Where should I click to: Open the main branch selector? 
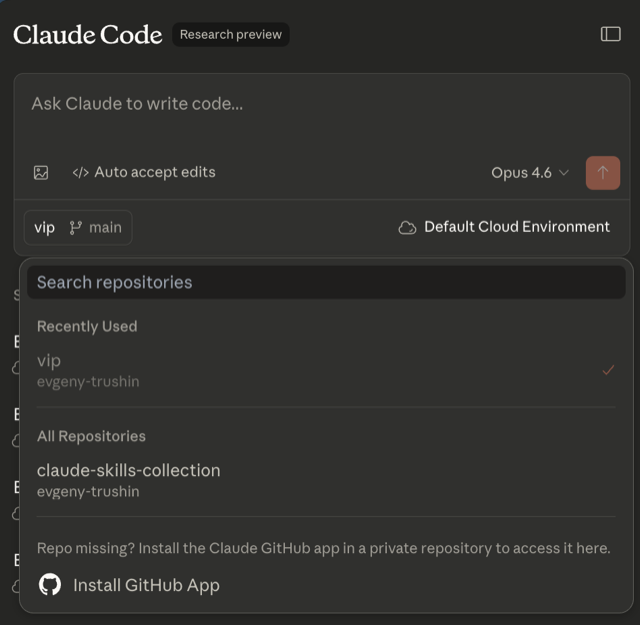(x=96, y=227)
